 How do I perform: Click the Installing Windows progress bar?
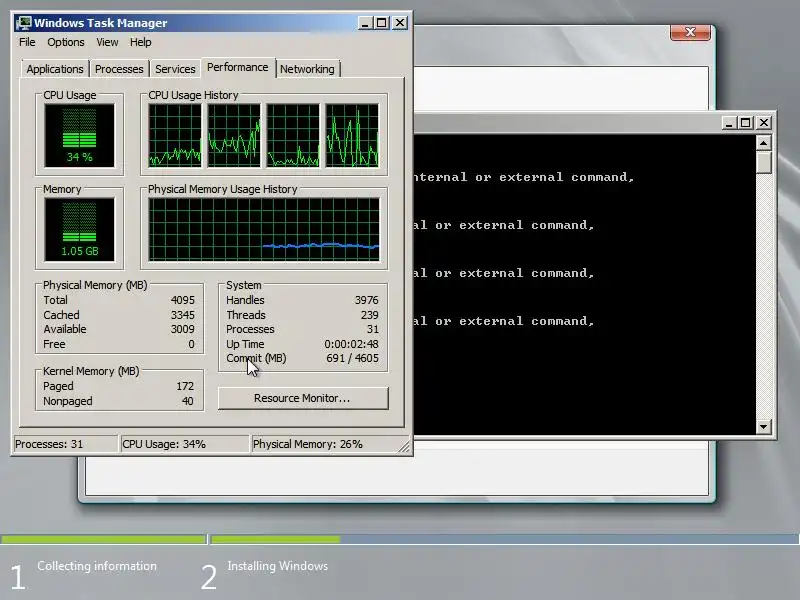[505, 539]
